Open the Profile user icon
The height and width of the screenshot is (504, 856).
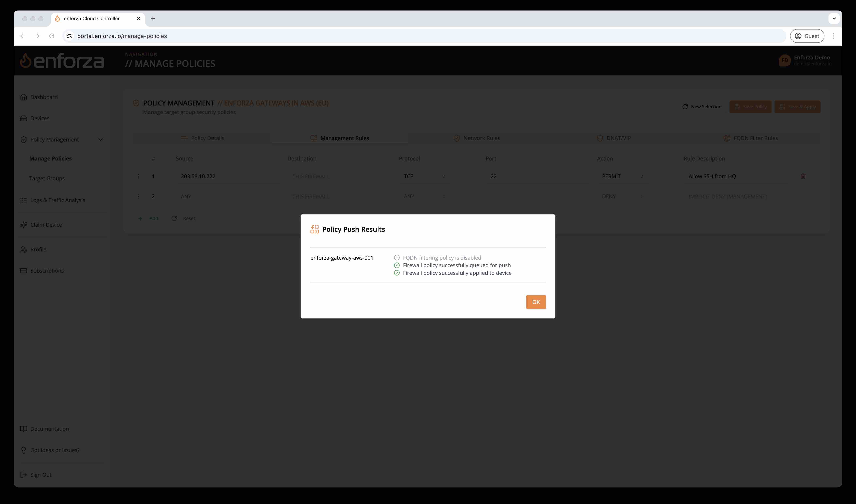(23, 250)
